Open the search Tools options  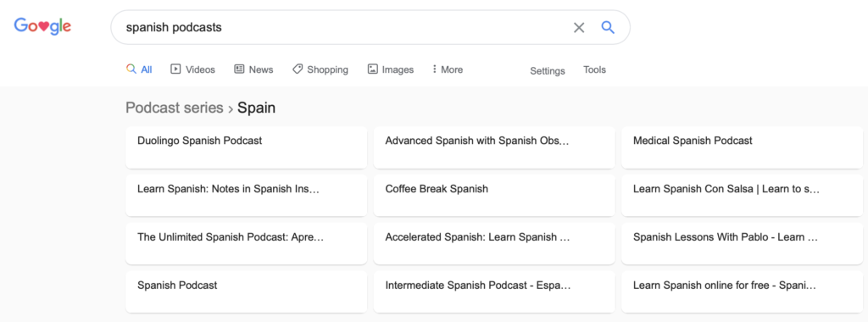[x=594, y=69]
